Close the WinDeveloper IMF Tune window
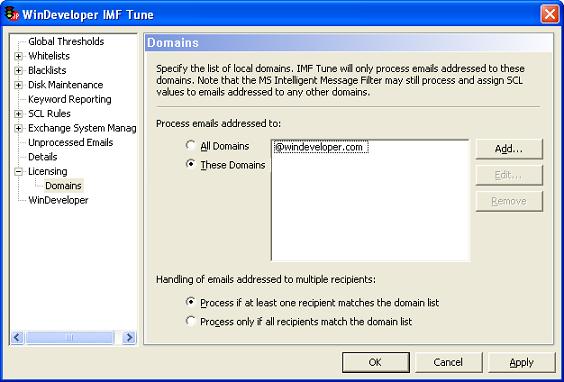This screenshot has height=382, width=564. [550, 14]
